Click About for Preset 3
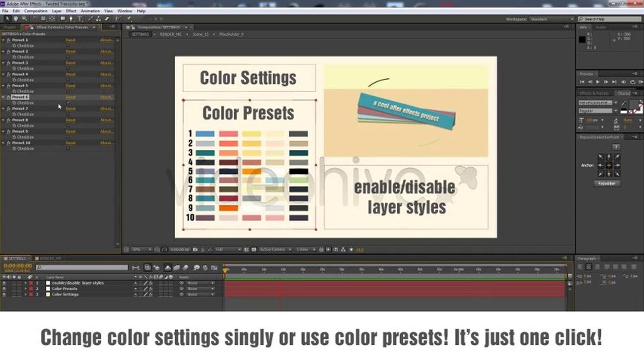The width and height of the screenshot is (644, 363). (106, 63)
